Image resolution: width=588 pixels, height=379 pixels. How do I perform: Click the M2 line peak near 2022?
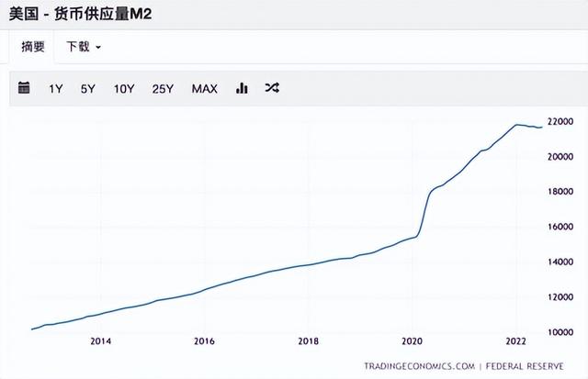[x=517, y=125]
